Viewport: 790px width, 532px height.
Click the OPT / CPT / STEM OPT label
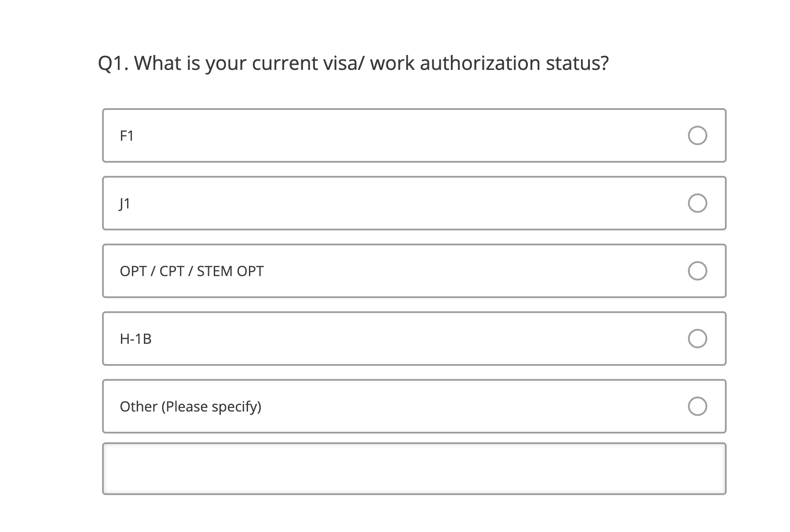(192, 271)
